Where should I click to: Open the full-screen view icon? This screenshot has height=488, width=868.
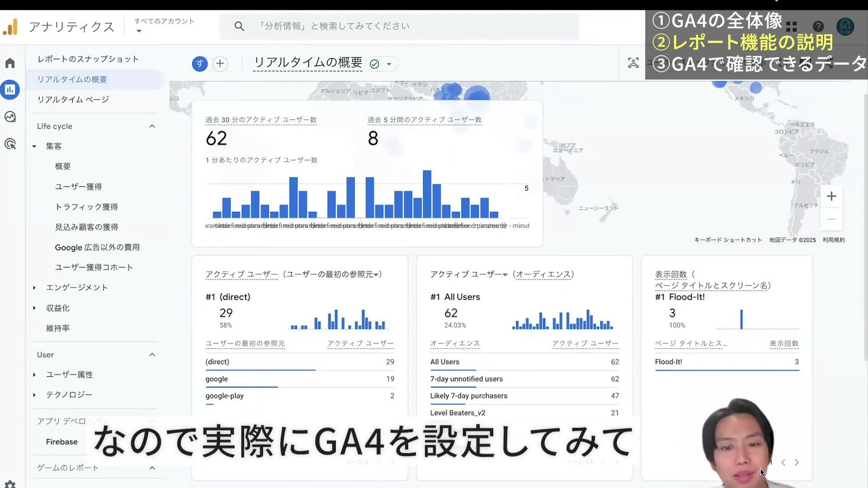point(633,63)
